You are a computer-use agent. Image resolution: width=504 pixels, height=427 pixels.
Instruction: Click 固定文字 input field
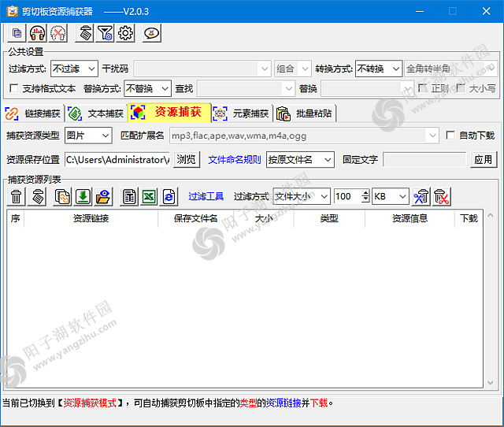point(424,159)
